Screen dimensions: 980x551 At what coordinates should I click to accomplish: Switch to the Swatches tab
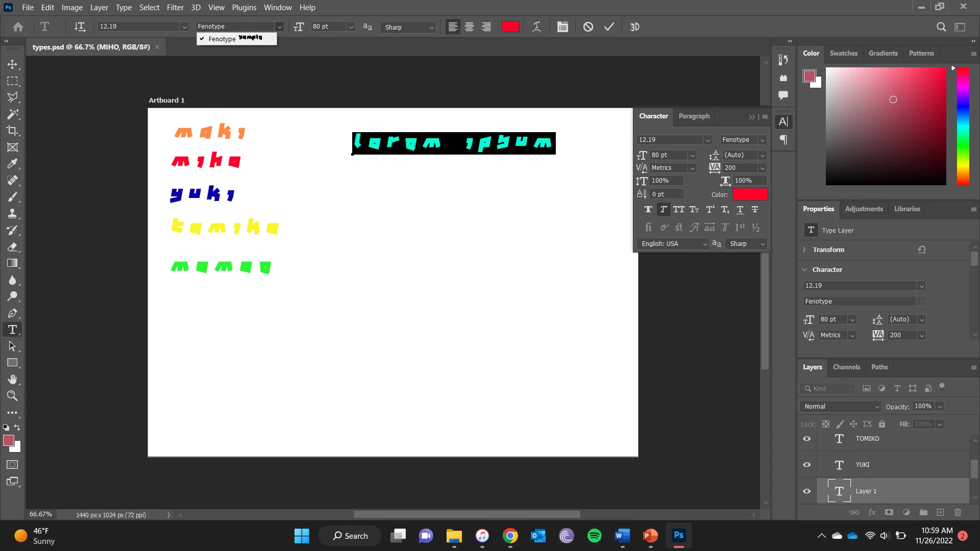click(x=843, y=53)
